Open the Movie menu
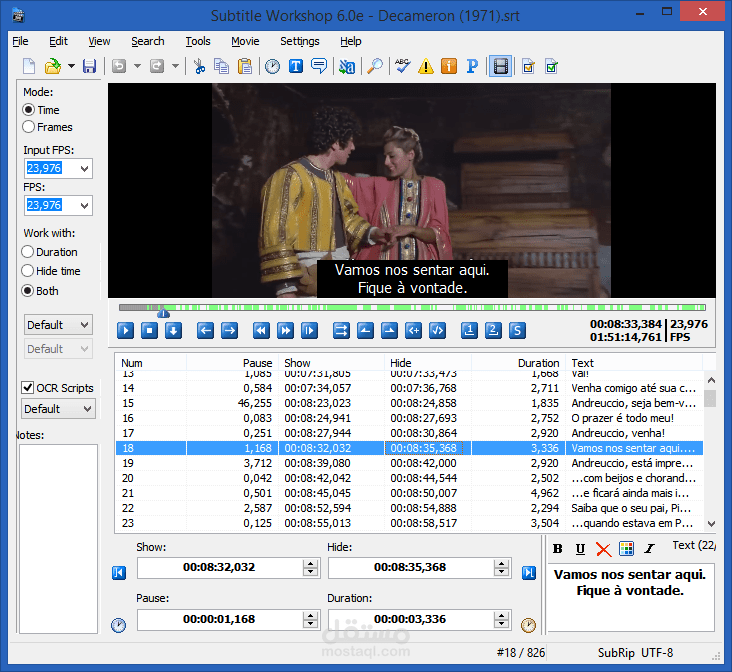This screenshot has width=732, height=672. pos(245,41)
